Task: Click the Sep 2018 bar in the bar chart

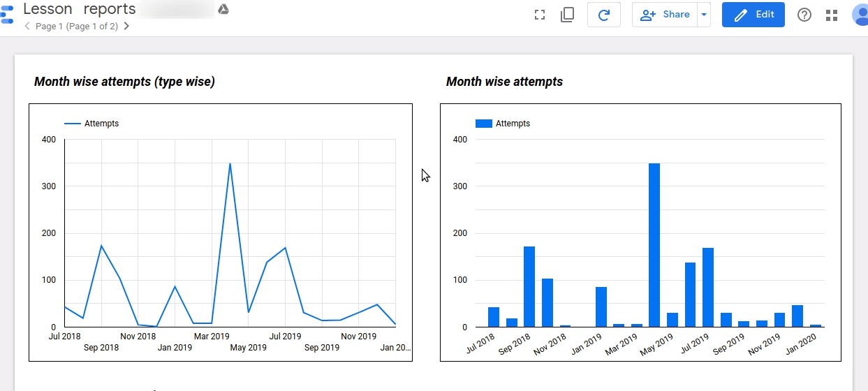Action: click(529, 286)
